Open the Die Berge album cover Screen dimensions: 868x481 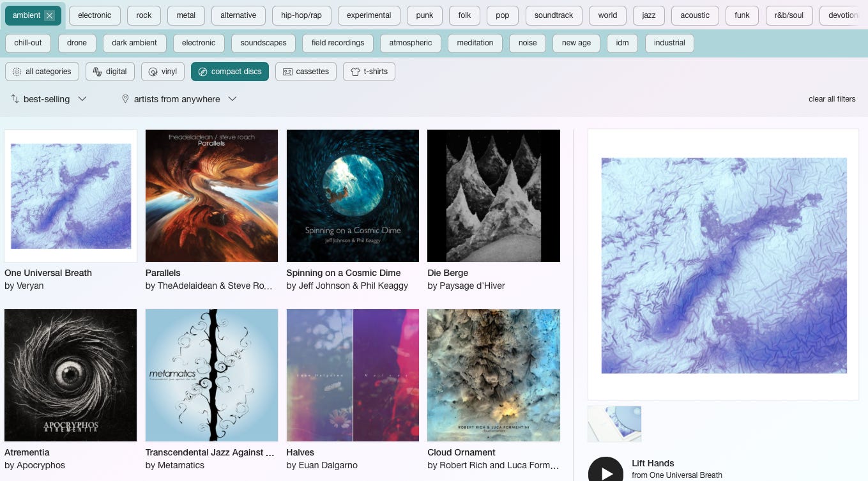tap(494, 195)
